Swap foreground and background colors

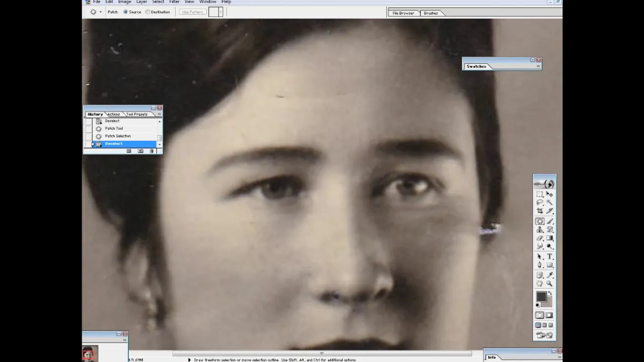(550, 293)
